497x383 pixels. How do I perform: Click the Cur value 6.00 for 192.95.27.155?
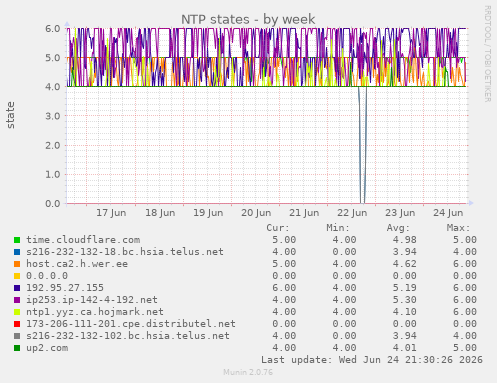click(x=284, y=288)
